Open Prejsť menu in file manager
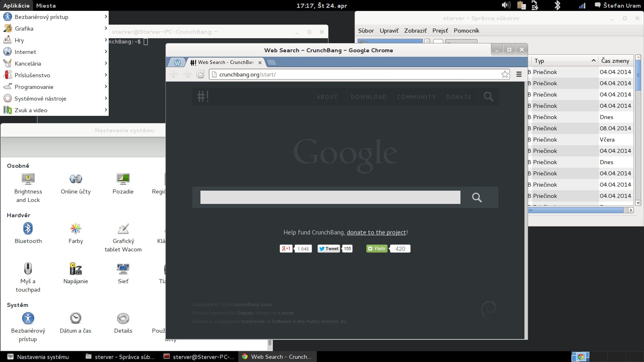 (440, 31)
